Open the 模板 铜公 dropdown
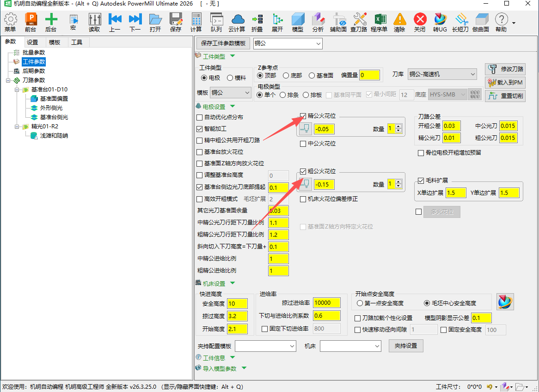The image size is (539, 392). [231, 93]
